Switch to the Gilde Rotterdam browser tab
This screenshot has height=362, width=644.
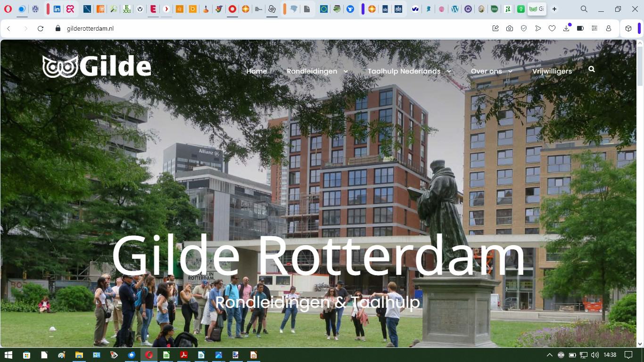[537, 8]
